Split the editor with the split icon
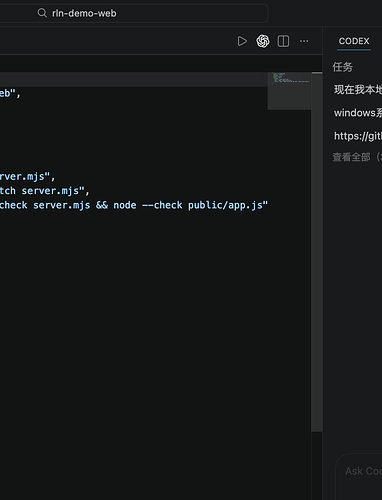This screenshot has width=382, height=500. click(283, 41)
